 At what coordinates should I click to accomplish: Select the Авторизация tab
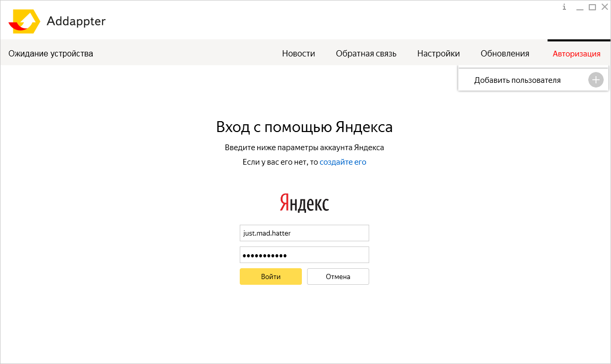coord(576,53)
